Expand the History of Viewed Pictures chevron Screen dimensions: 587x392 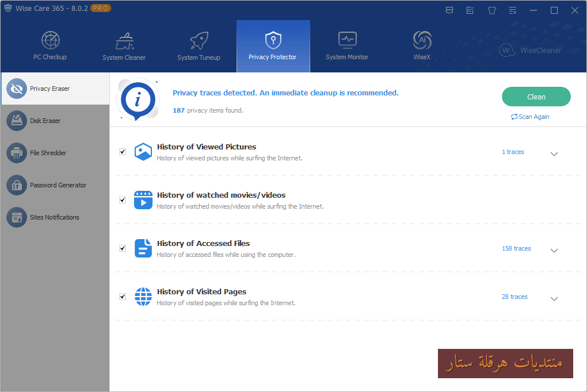[x=554, y=153]
